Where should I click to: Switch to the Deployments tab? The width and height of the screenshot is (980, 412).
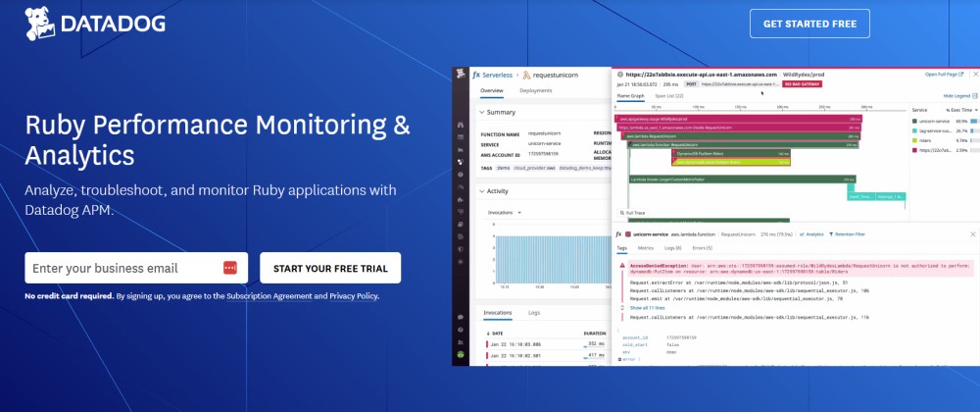[535, 90]
